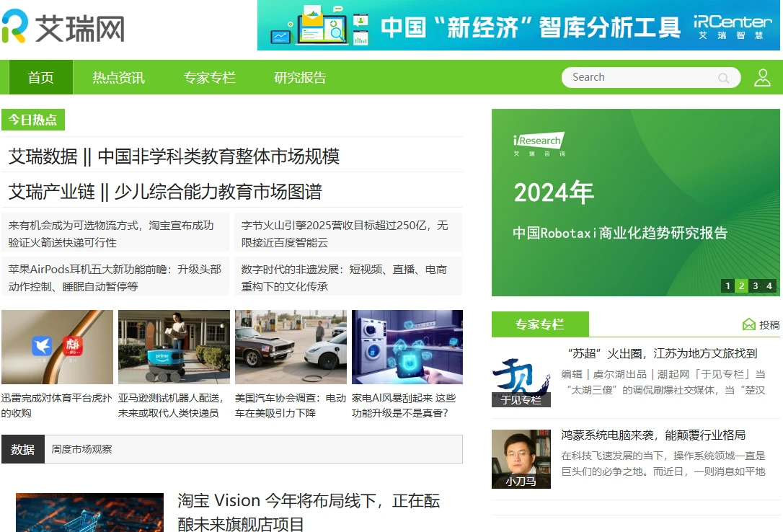Switch carousel to slide 3
The height and width of the screenshot is (532, 783).
pos(756,286)
